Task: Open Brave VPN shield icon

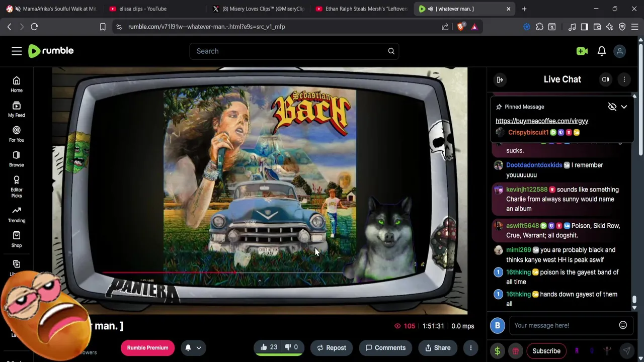Action: pos(622,27)
